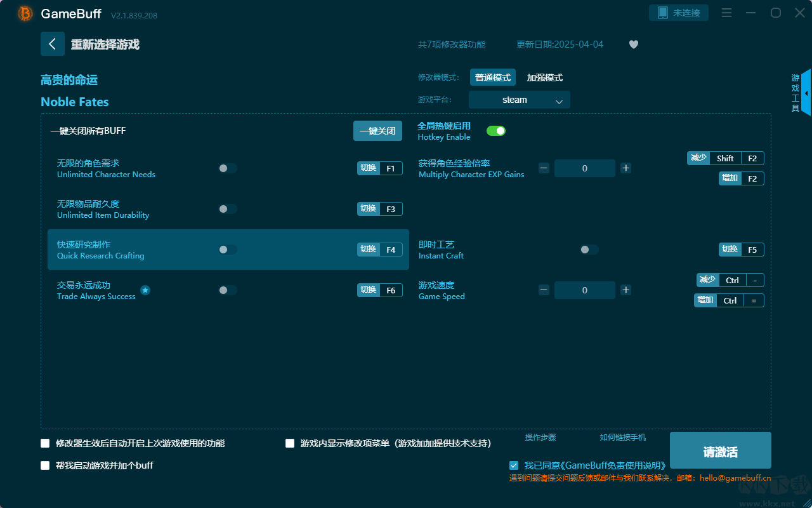812x508 pixels.
Task: Click version number V2.1.839.208
Action: (134, 15)
